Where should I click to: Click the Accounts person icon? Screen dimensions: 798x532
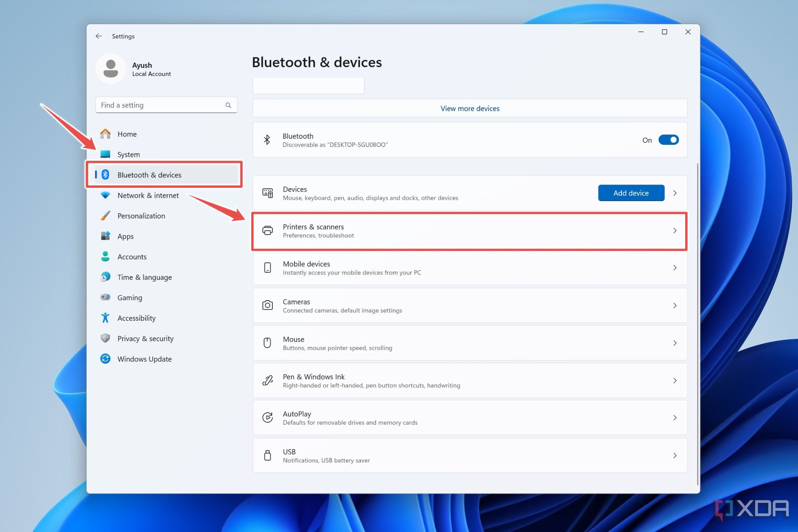(x=105, y=256)
